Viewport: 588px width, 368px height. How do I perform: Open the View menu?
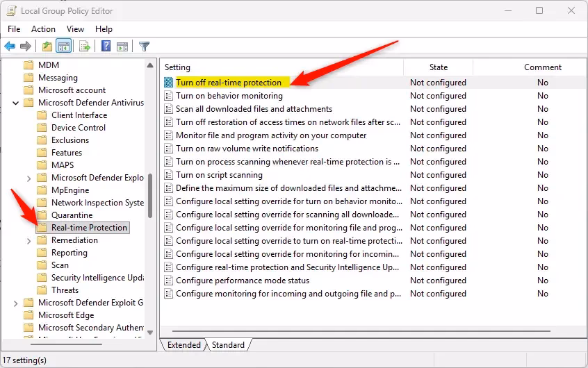click(x=75, y=28)
